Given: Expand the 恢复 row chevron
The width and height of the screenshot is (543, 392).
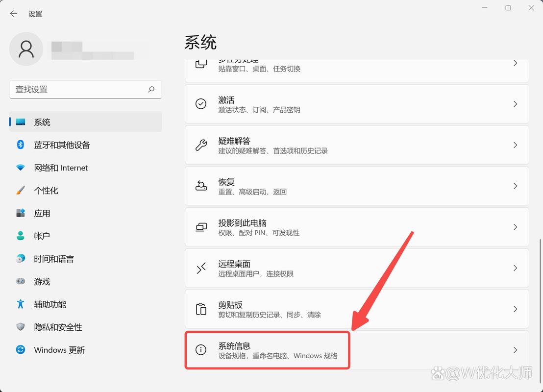Looking at the screenshot, I should (515, 186).
